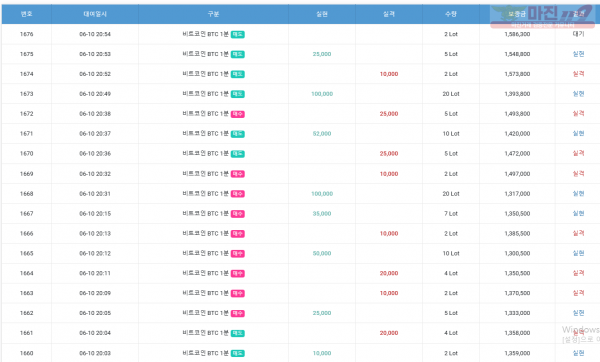Click the 100,000 profit in row 1668
600x362 pixels.
(x=322, y=194)
